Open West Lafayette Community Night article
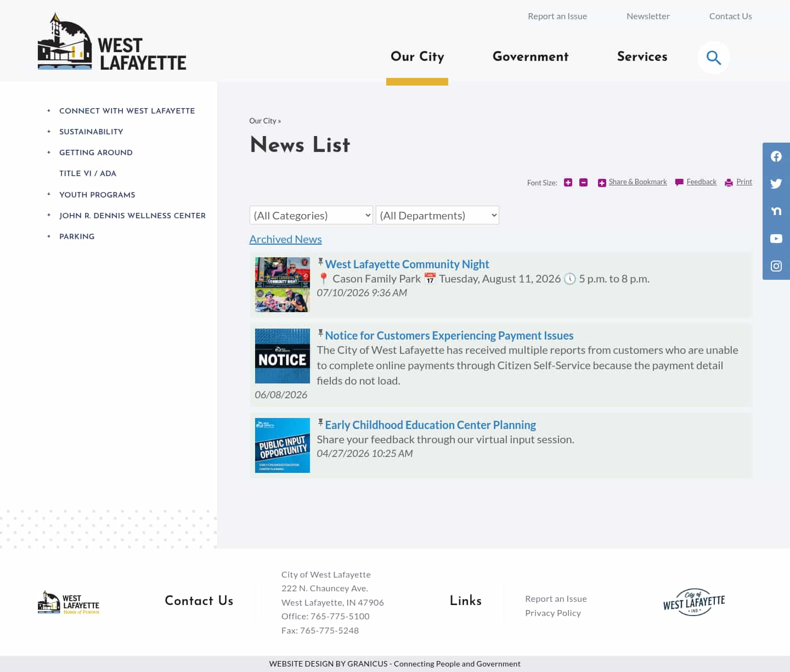Image resolution: width=790 pixels, height=672 pixels. point(407,264)
